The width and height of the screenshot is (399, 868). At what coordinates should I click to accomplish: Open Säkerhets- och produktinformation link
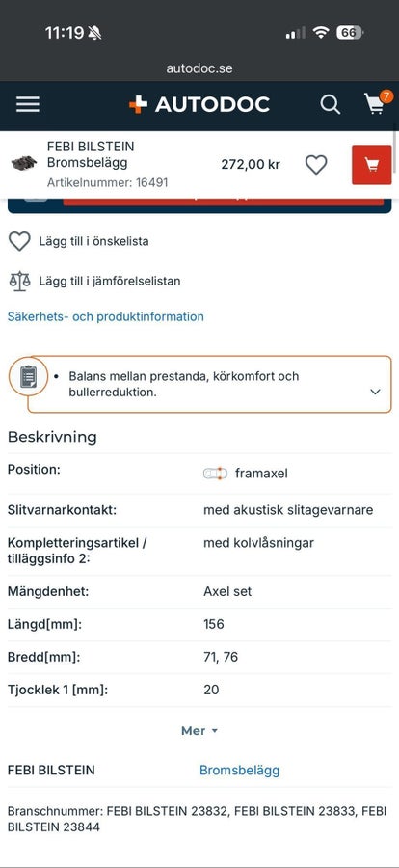pos(106,316)
